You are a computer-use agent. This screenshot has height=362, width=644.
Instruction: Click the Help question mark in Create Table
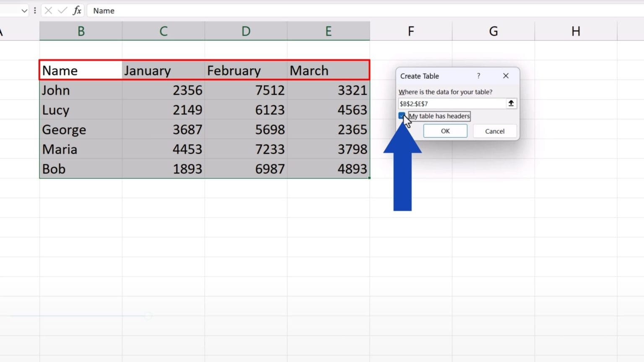pyautogui.click(x=478, y=76)
